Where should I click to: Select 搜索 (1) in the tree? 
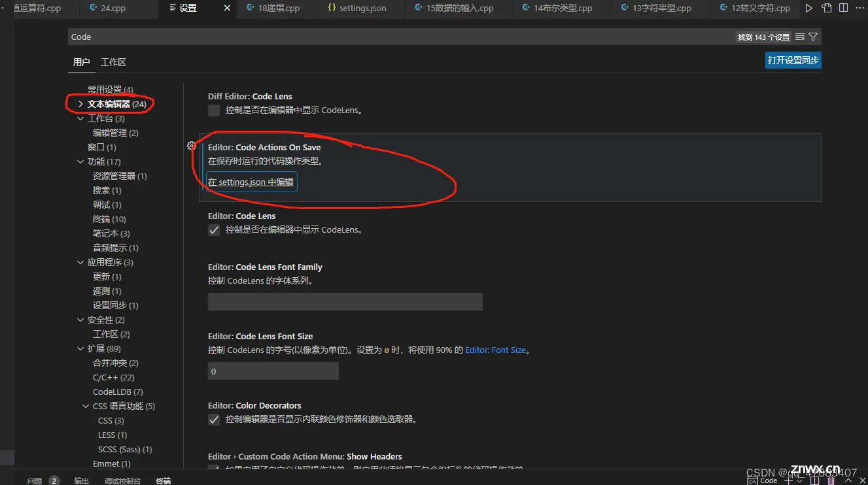pos(107,190)
